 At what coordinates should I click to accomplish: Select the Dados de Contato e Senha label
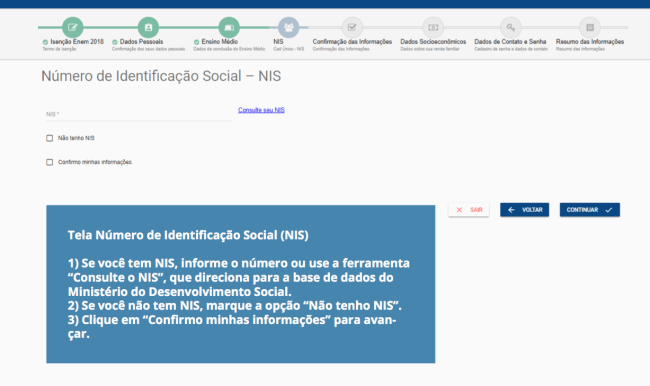(x=510, y=41)
